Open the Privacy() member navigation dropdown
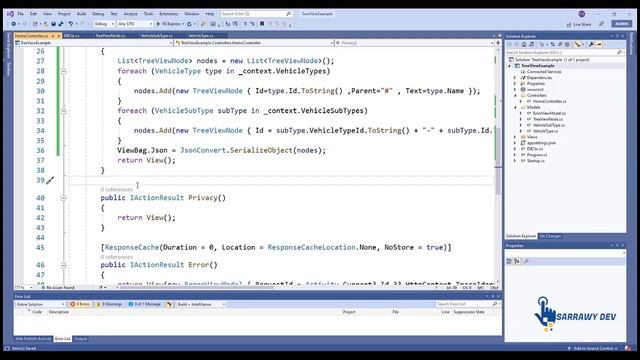This screenshot has width=640, height=360. tap(414, 43)
